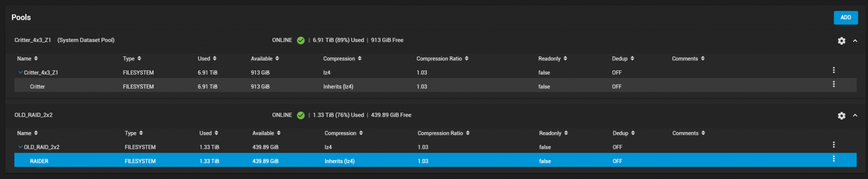Select the Critter dataset row
This screenshot has height=179, width=868.
coord(435,85)
